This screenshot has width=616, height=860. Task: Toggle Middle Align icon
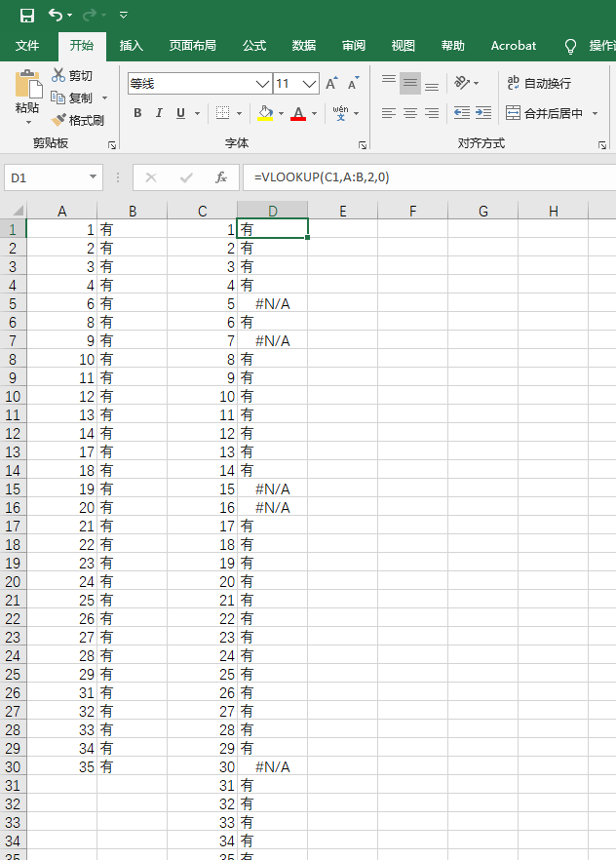(x=410, y=83)
